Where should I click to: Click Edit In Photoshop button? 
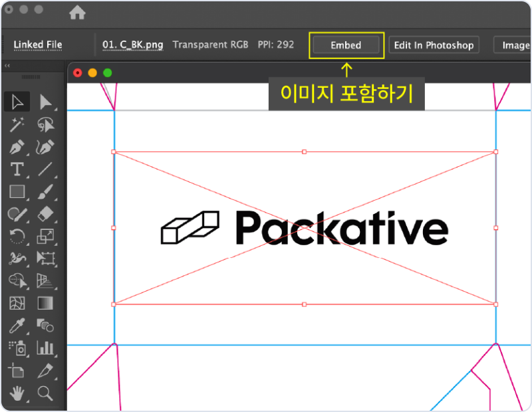pos(434,45)
